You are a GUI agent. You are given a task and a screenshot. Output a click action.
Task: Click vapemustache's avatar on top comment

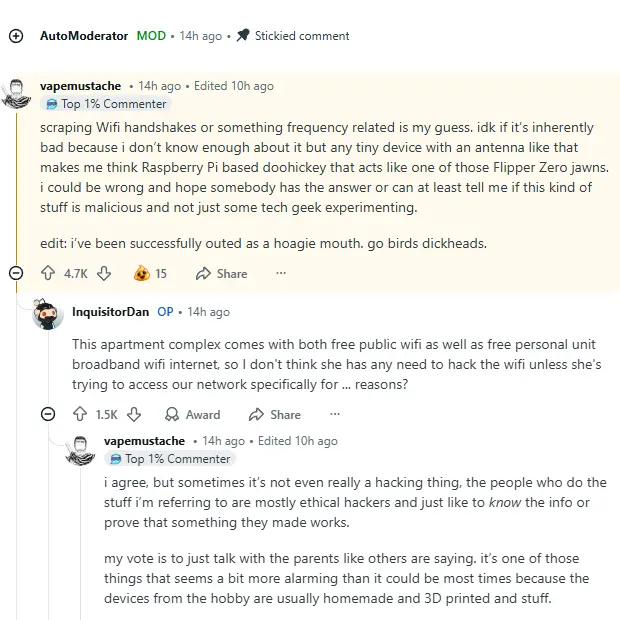pos(16,94)
